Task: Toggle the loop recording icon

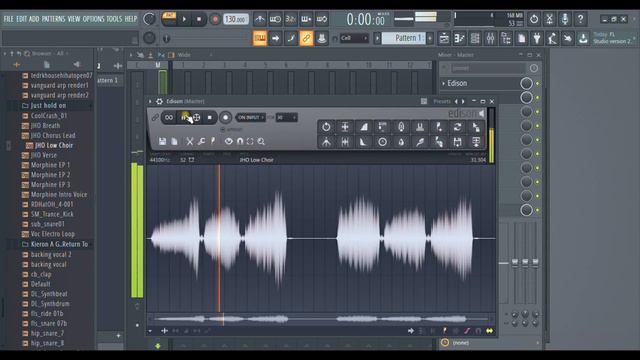Action: 322,19
